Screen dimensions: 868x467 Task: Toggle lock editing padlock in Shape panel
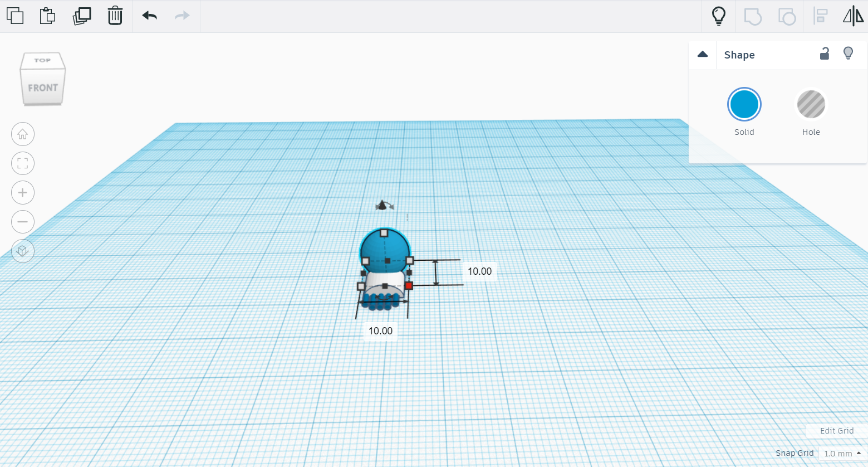click(825, 53)
